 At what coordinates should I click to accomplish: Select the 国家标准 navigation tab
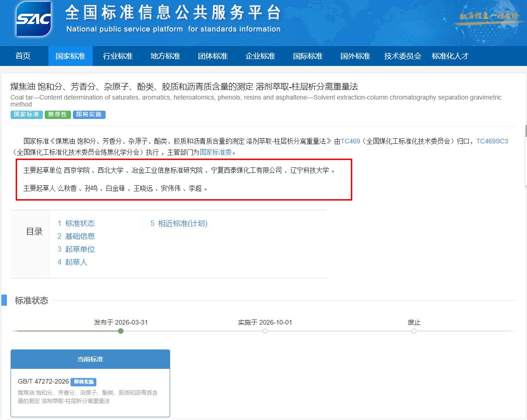tap(71, 56)
